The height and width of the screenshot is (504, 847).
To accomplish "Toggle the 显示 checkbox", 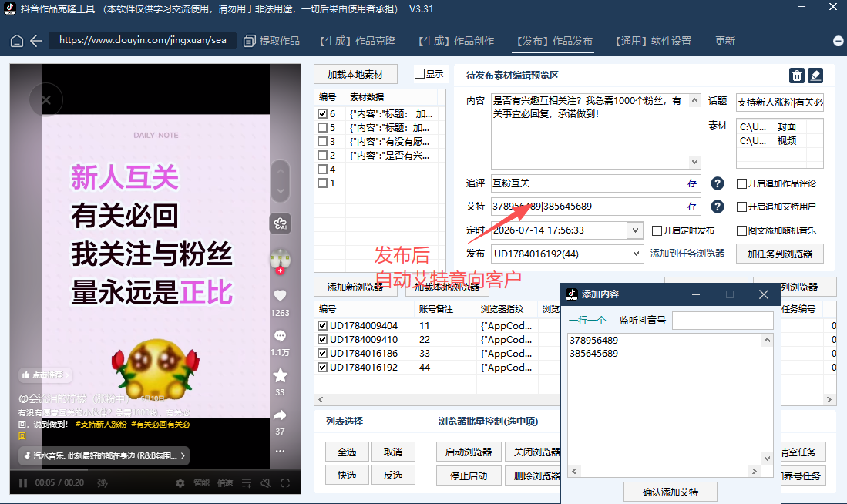I will click(420, 74).
